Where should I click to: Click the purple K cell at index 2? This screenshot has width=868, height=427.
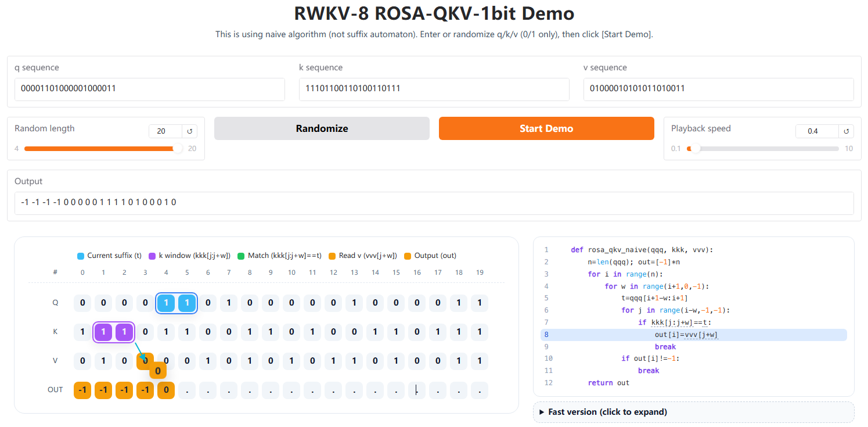tap(124, 332)
